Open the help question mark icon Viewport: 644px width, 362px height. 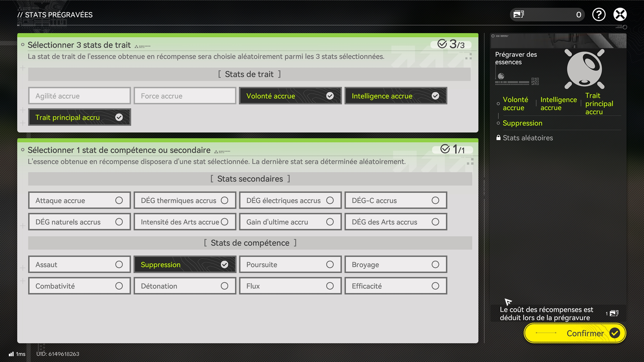[x=599, y=15]
